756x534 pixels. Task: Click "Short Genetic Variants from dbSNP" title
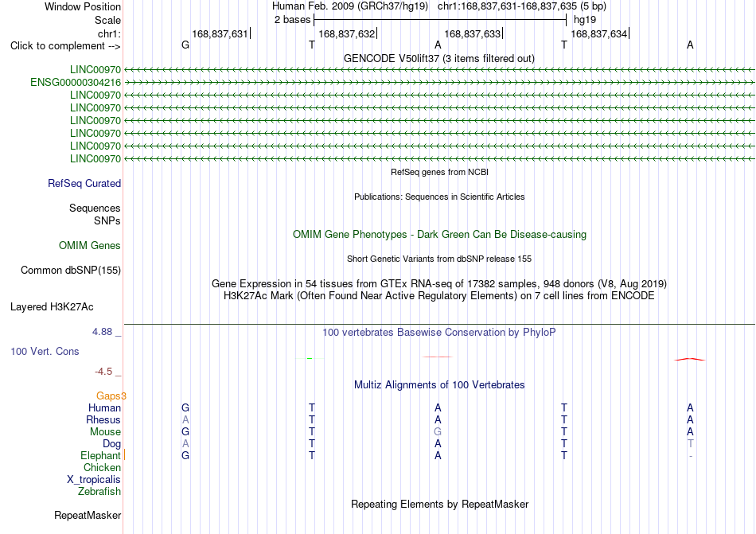click(439, 259)
